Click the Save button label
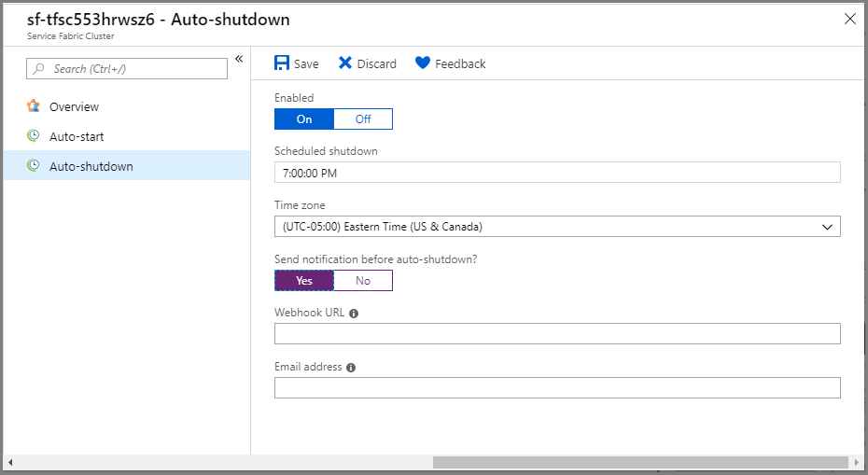Viewport: 868px width, 475px height. 306,63
